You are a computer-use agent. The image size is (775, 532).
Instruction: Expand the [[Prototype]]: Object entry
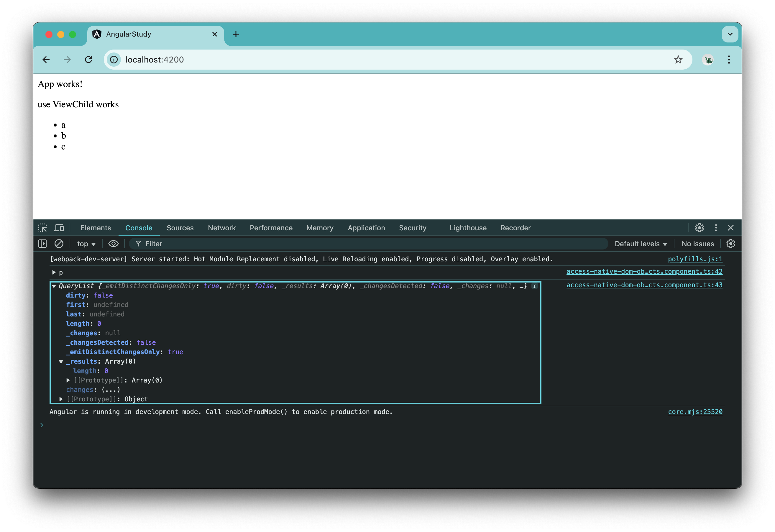(61, 399)
